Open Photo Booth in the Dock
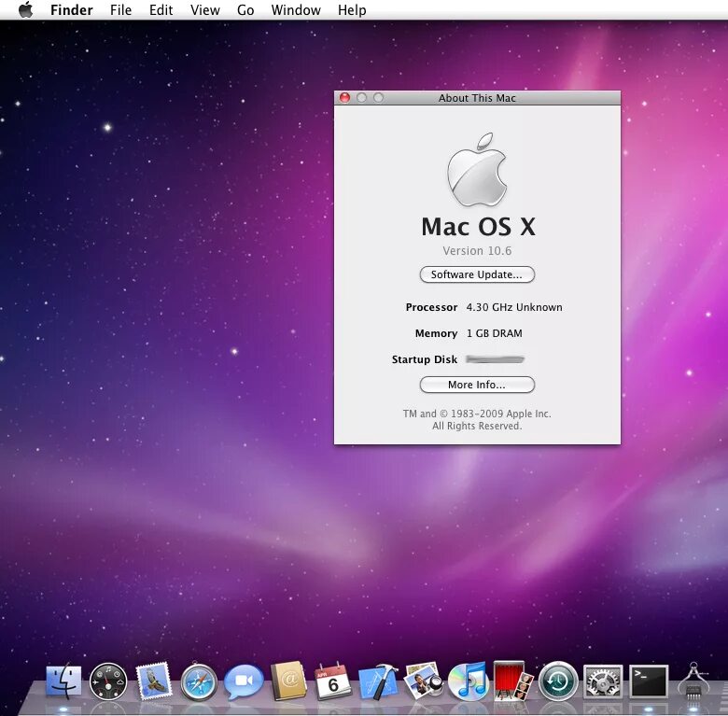 (512, 681)
